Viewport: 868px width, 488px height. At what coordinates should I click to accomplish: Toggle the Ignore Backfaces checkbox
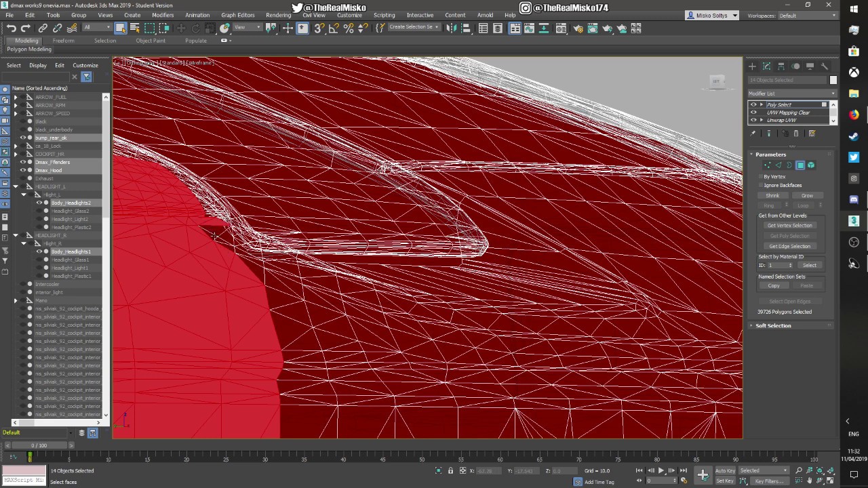(761, 185)
